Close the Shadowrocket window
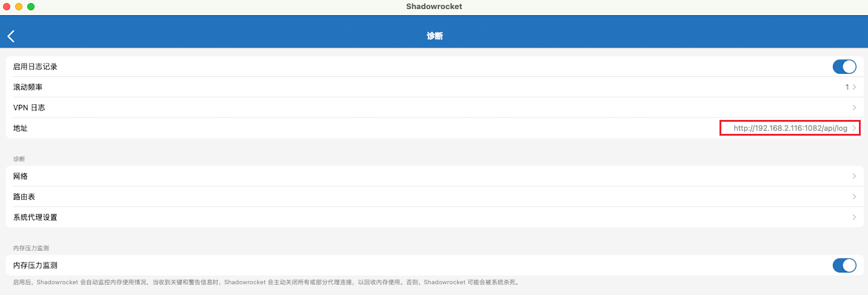The image size is (868, 295). (x=7, y=7)
